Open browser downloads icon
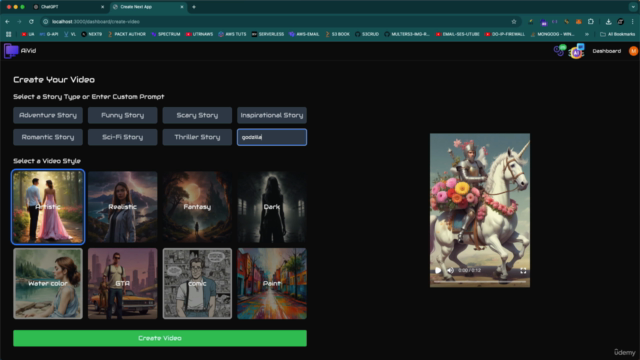640x360 pixels. click(608, 22)
